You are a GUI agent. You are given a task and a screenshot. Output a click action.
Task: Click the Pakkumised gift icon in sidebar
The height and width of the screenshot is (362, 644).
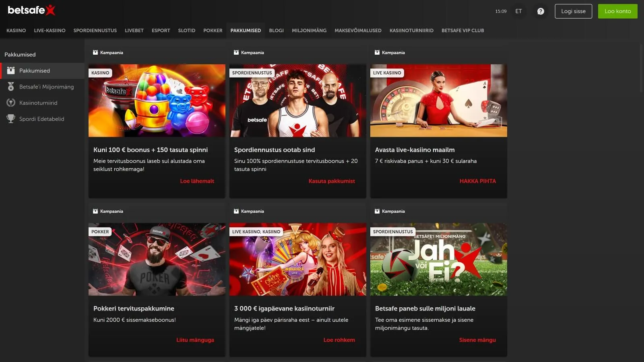[x=11, y=70]
